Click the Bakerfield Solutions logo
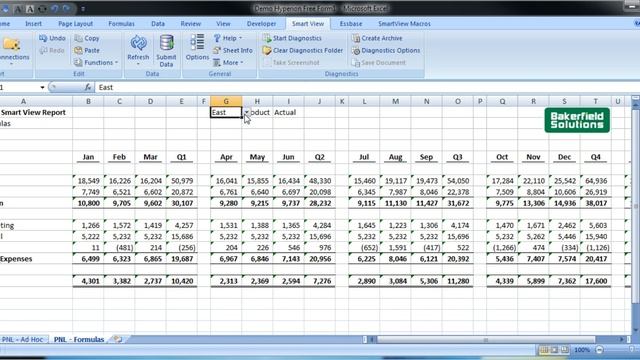 [x=577, y=120]
